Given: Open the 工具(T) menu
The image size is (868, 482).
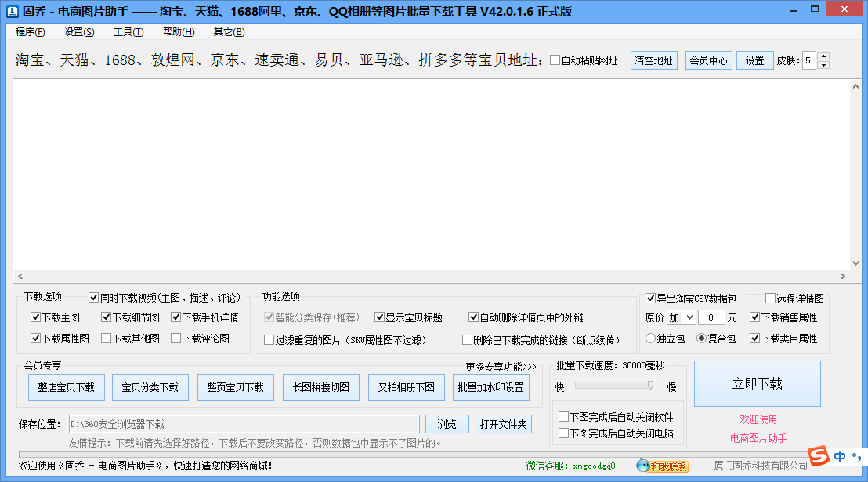Looking at the screenshot, I should coord(130,32).
